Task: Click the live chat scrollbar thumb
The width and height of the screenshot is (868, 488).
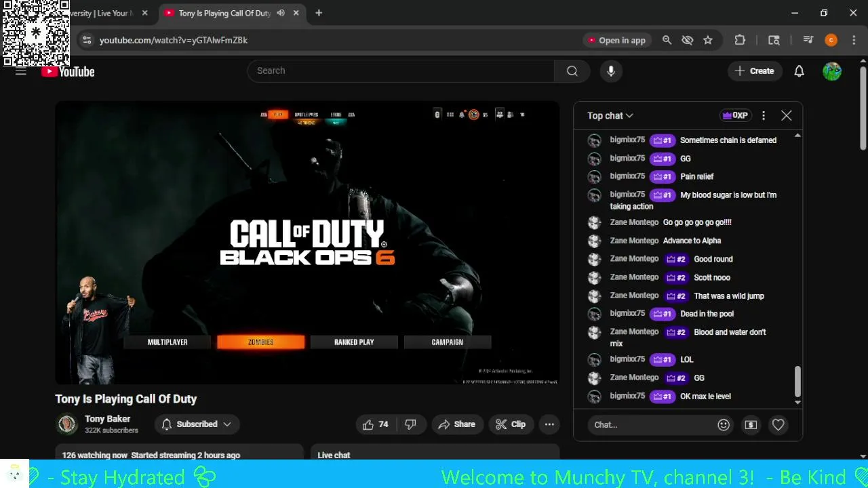Action: tap(797, 382)
